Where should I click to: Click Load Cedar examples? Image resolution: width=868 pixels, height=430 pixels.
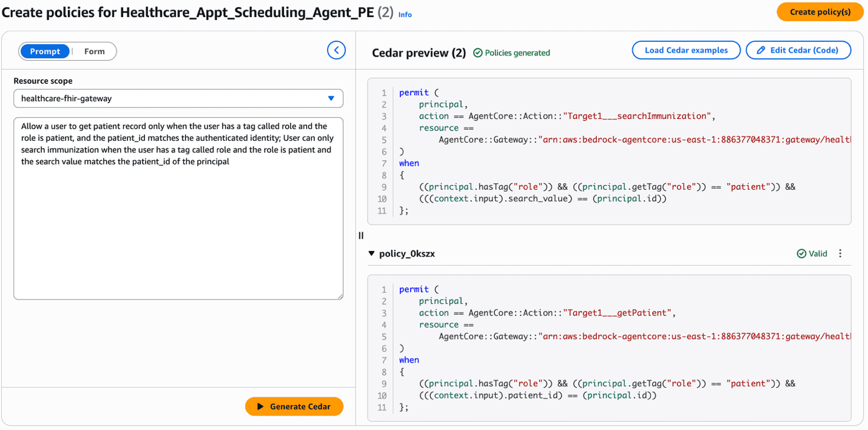pyautogui.click(x=686, y=50)
